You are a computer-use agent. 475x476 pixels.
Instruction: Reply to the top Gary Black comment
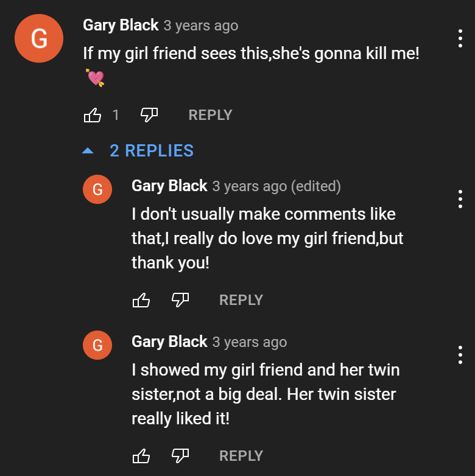click(x=210, y=115)
